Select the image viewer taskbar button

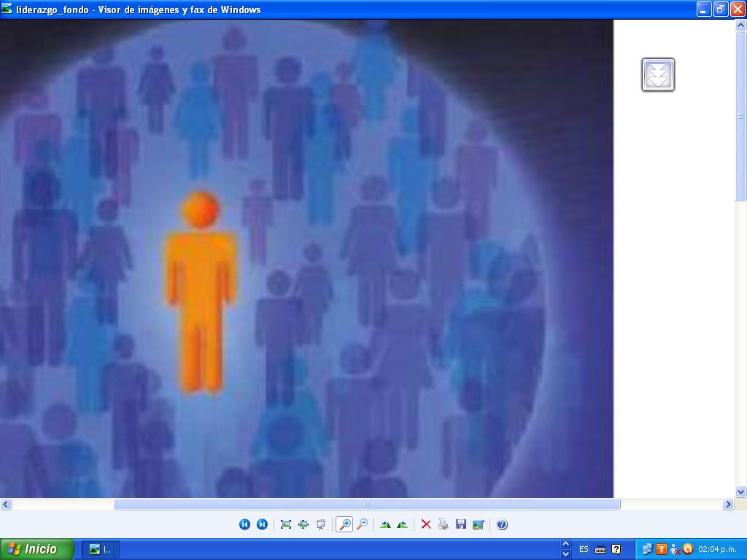click(x=100, y=549)
